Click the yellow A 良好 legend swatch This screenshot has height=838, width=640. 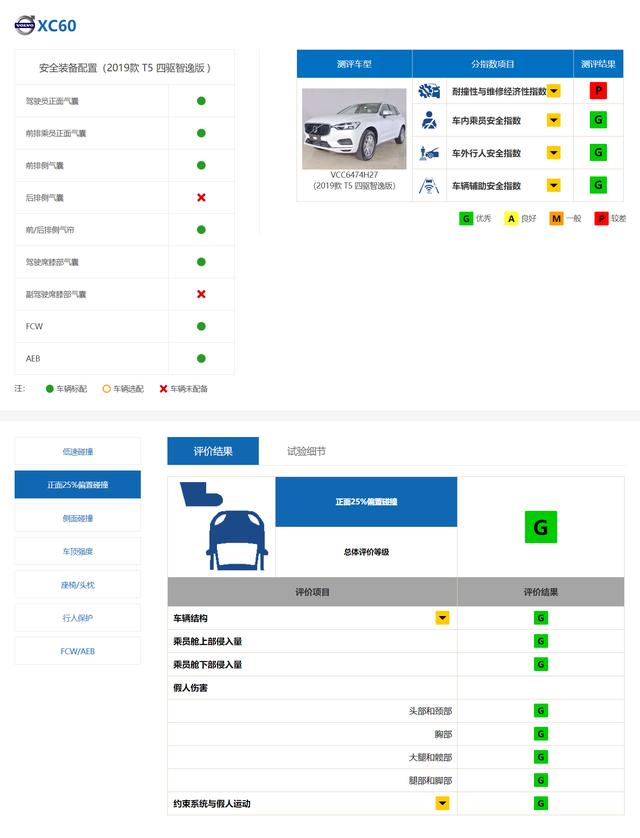tap(510, 218)
